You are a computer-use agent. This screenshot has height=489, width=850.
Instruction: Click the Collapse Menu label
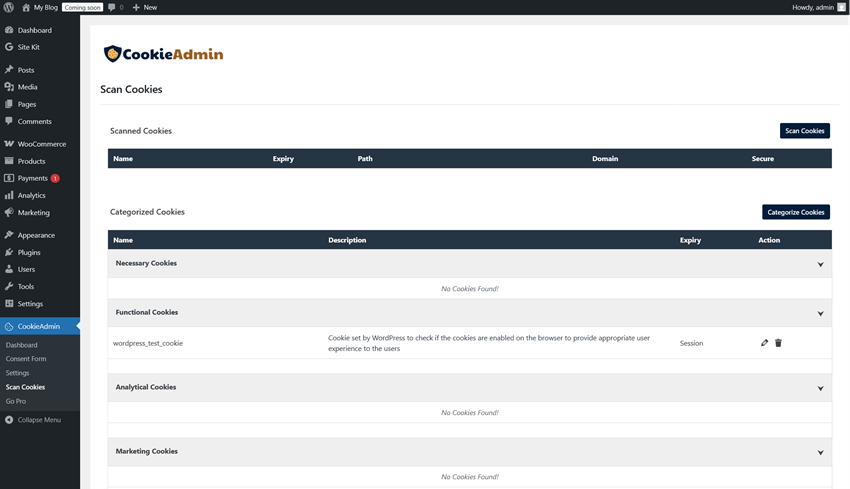click(39, 420)
